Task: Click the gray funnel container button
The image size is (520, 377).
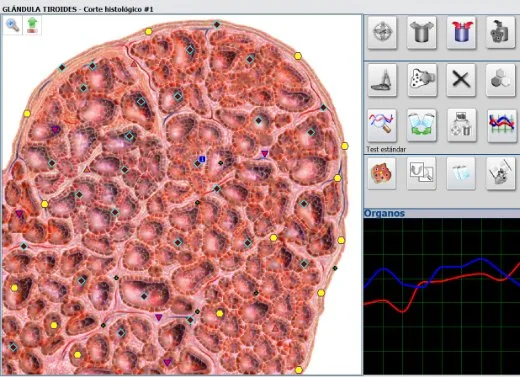Action: [422, 33]
